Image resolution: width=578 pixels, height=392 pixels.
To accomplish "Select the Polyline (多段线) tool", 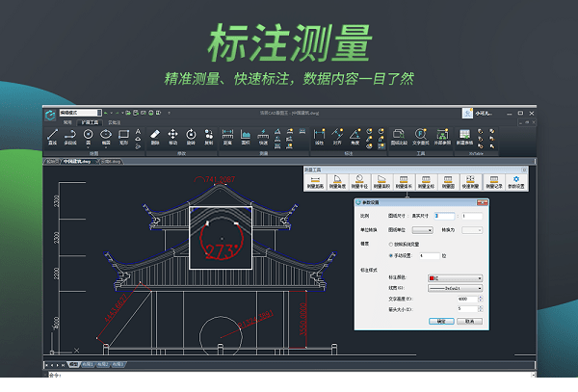I will 70,137.
